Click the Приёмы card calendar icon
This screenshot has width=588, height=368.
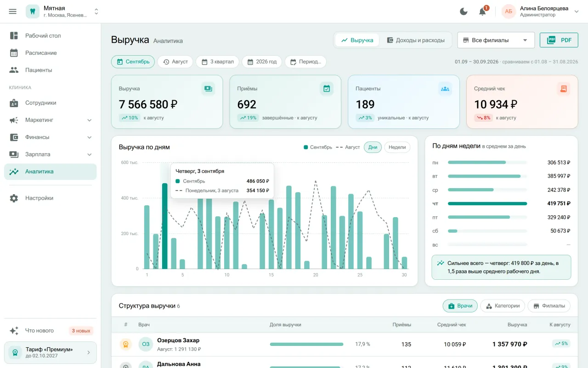tap(327, 89)
